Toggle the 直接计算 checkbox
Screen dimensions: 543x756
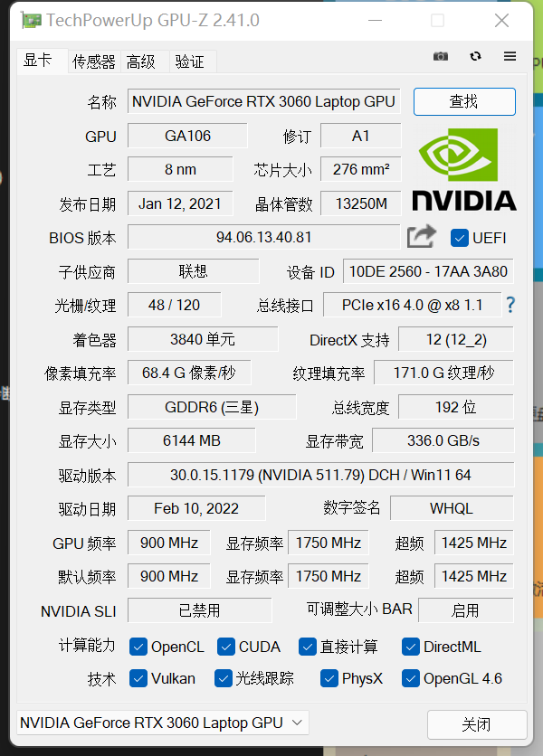point(308,647)
